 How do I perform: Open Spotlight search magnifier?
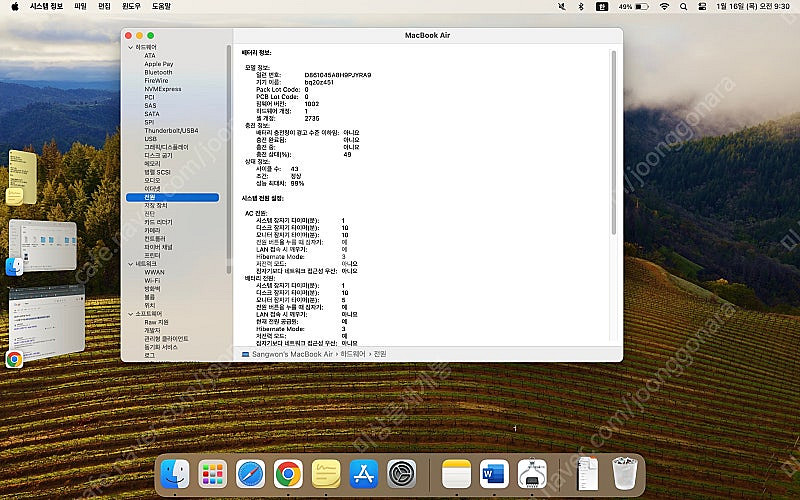684,7
